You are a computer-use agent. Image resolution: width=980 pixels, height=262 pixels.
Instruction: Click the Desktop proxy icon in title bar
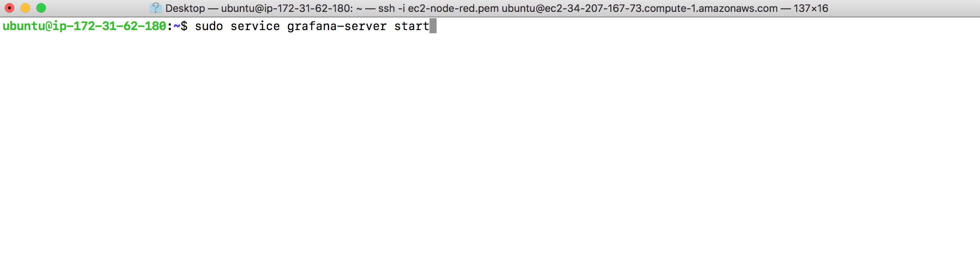coord(155,8)
